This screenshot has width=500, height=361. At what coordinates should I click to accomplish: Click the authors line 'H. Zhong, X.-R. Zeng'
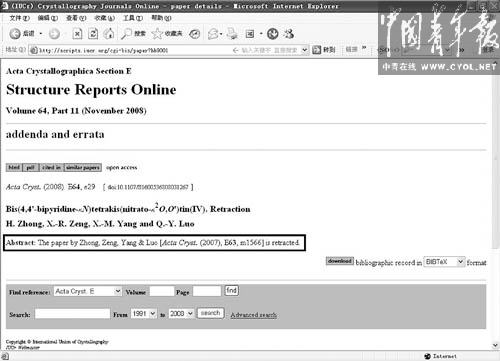(100, 224)
